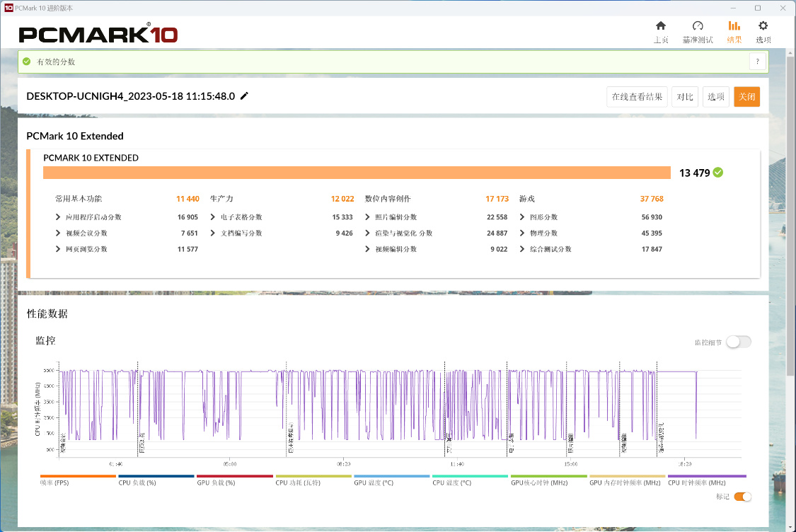Toggle the 标记 markers switch
The image size is (796, 532).
(743, 497)
